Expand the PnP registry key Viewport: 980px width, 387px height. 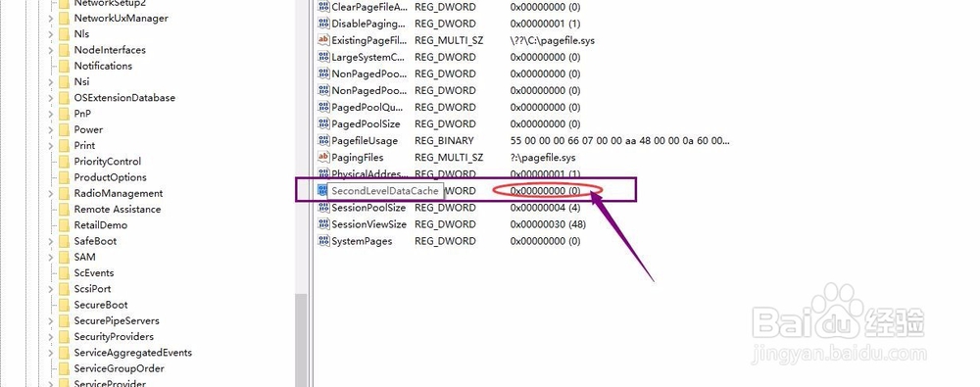(51, 114)
